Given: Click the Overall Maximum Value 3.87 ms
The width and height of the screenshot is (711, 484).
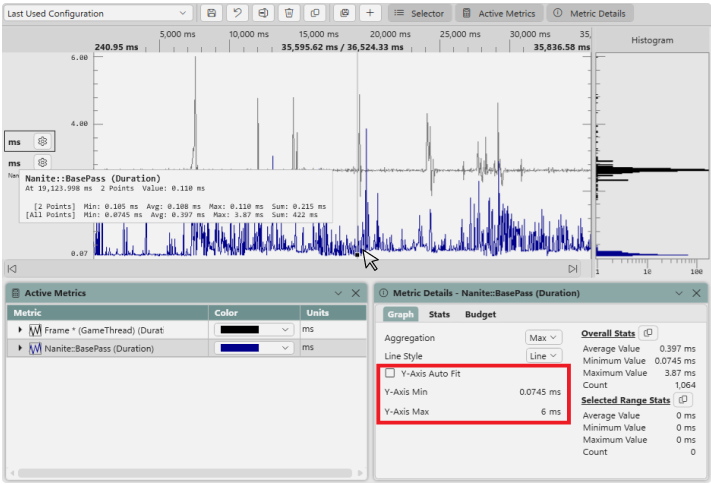Looking at the screenshot, I should [680, 373].
